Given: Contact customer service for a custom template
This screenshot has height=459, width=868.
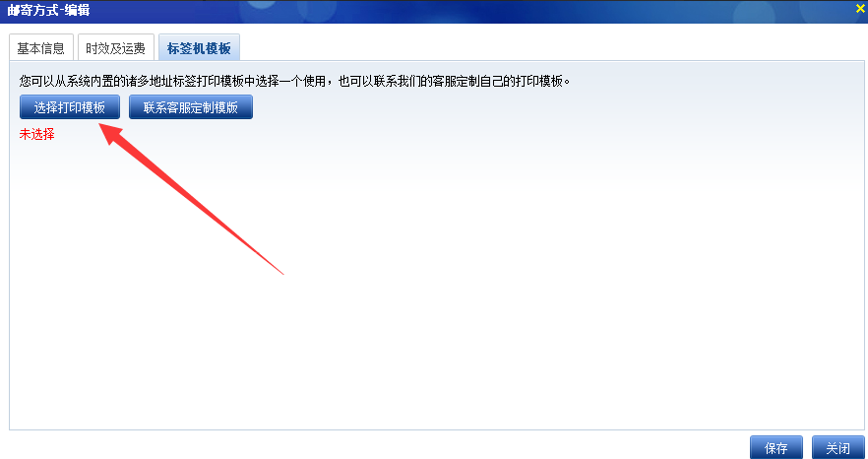Looking at the screenshot, I should pyautogui.click(x=191, y=107).
